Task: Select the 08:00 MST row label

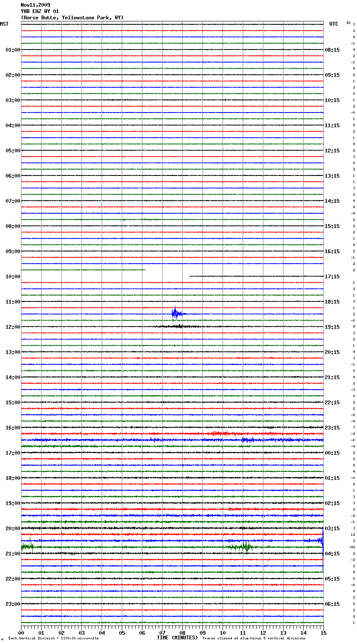Action: point(13,226)
